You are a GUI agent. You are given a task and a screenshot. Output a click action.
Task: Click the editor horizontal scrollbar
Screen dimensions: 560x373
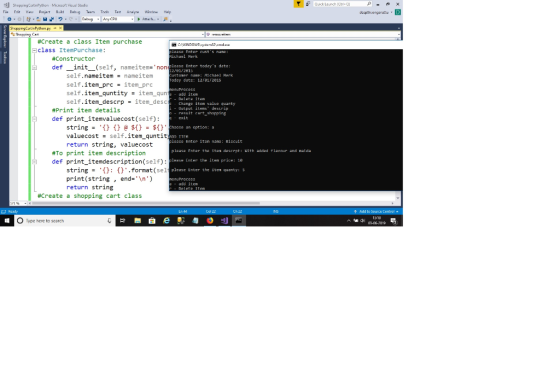pyautogui.click(x=212, y=203)
